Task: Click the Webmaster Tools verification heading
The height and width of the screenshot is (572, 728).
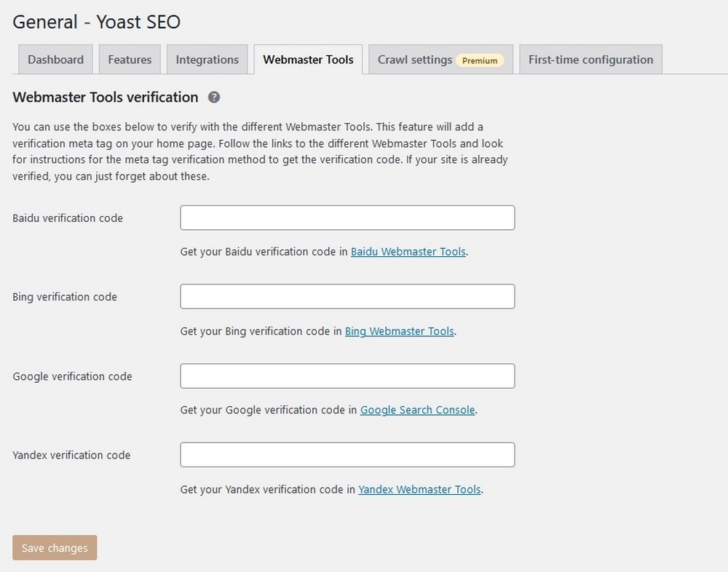Action: (106, 98)
